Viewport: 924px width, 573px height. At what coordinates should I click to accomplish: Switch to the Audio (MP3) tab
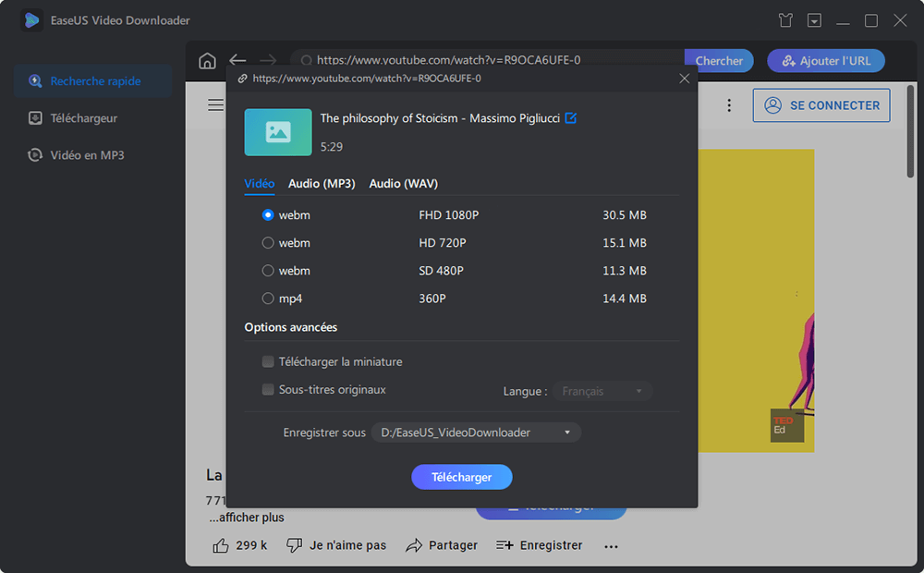[x=322, y=183]
